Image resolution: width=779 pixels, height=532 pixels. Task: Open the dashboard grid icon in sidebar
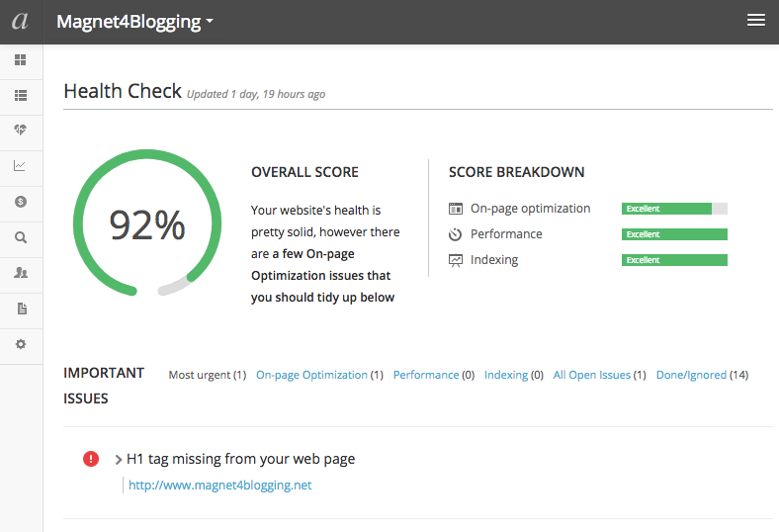21,60
